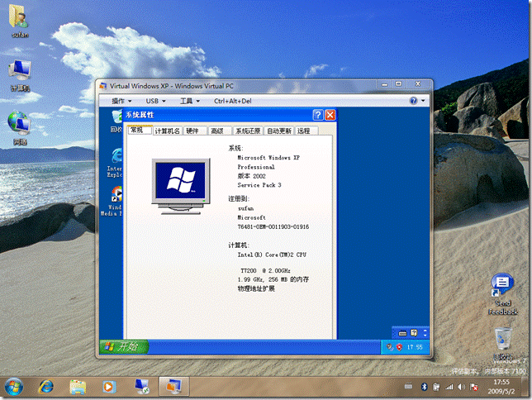Open Windows Media Player icon in XP desktop
Viewport: 532px width, 400px height.
tap(112, 201)
